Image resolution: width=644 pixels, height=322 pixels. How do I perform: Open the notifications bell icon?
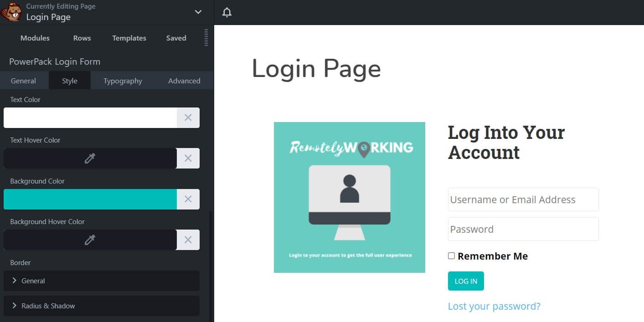227,12
